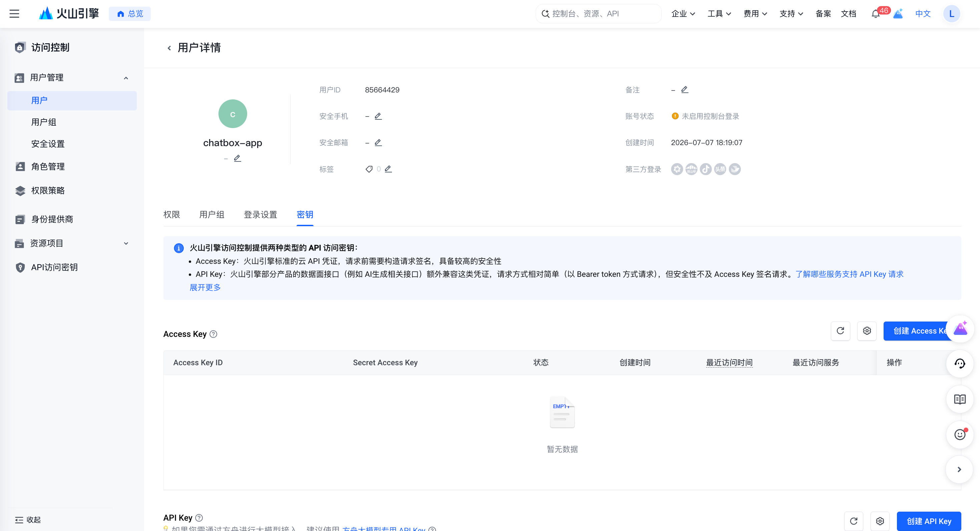Open the hamburger navigation menu

point(14,14)
